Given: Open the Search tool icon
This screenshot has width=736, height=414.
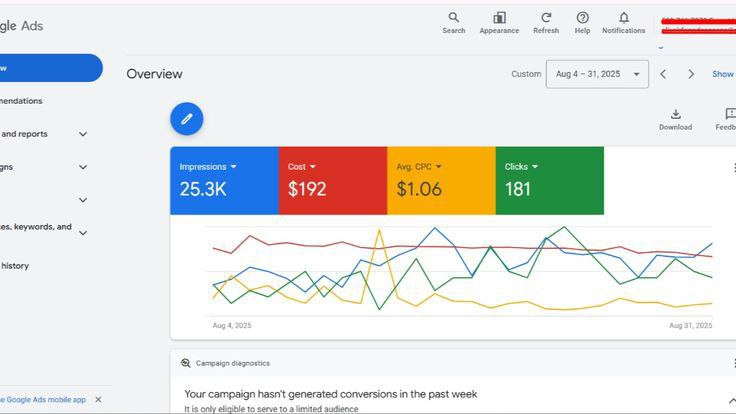Looking at the screenshot, I should tap(453, 18).
